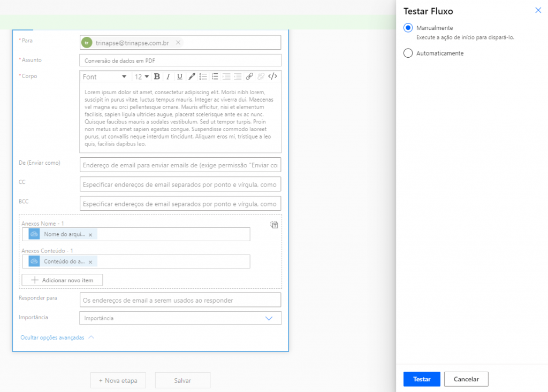Apply italic formatting in the Corpo toolbar
Image resolution: width=548 pixels, height=392 pixels.
pos(168,76)
